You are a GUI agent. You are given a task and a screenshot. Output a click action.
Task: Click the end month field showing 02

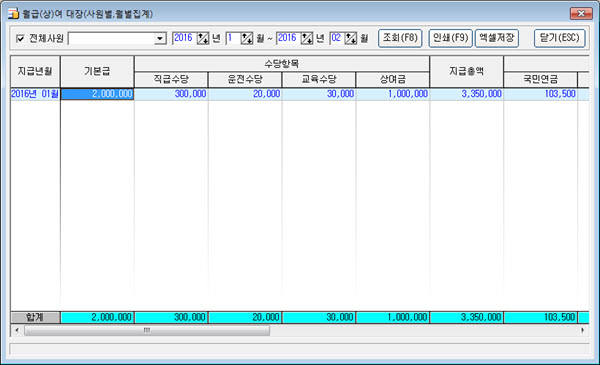click(x=337, y=38)
